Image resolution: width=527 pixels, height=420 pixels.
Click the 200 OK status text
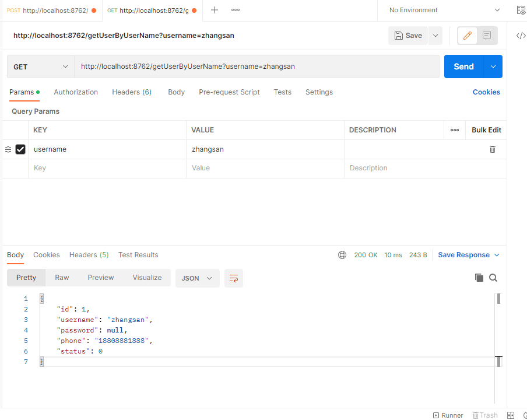point(366,256)
